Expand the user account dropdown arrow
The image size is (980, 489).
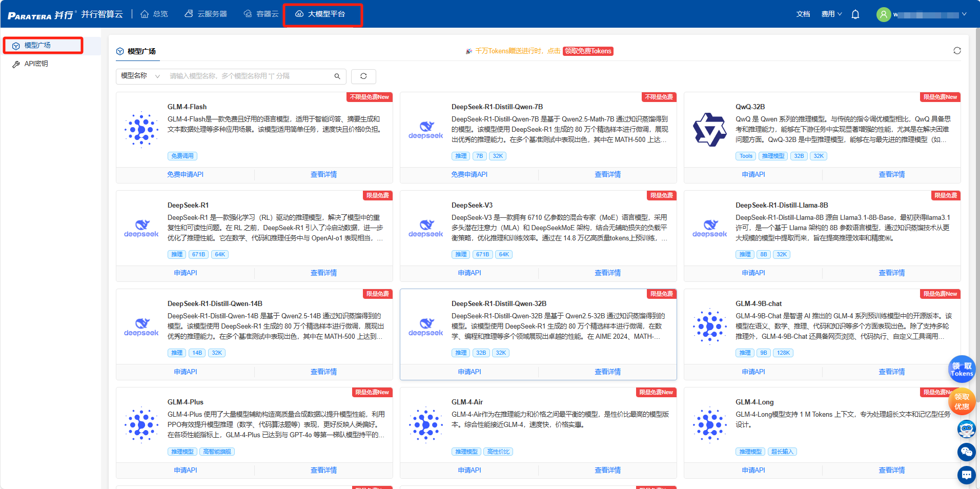tap(964, 14)
